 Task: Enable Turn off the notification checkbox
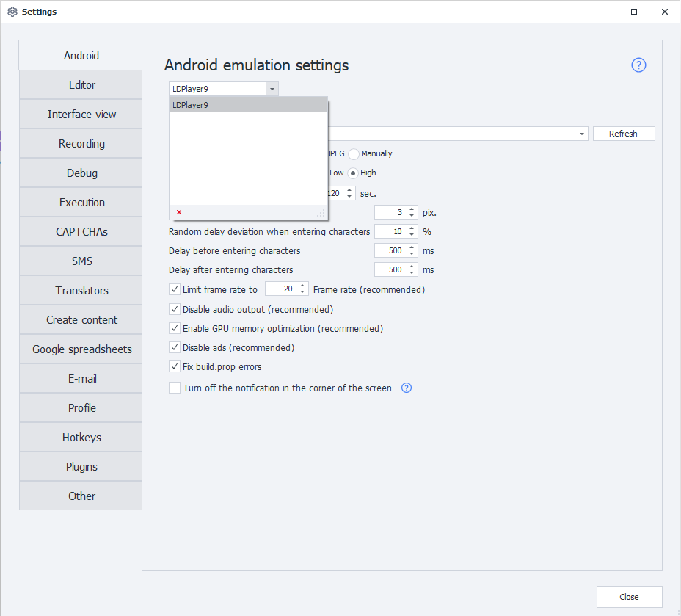point(175,388)
